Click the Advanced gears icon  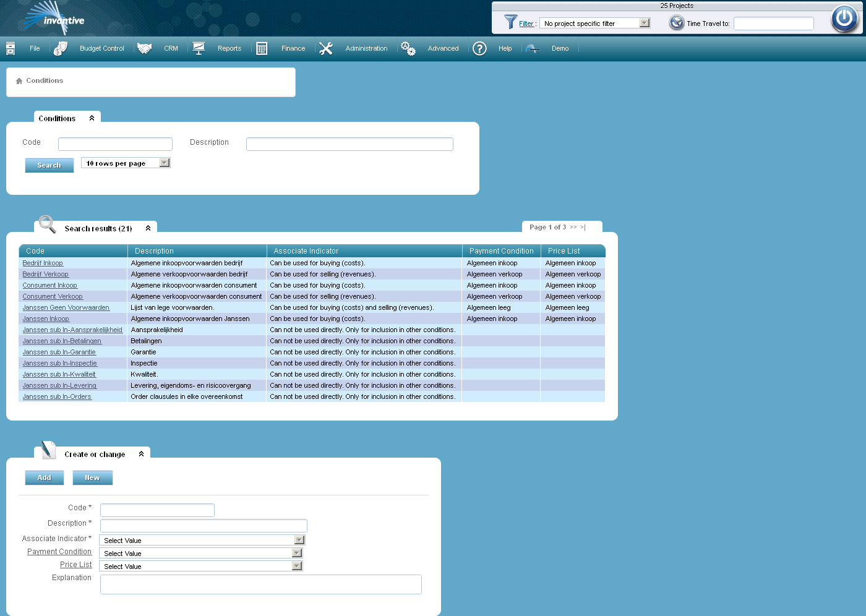408,48
